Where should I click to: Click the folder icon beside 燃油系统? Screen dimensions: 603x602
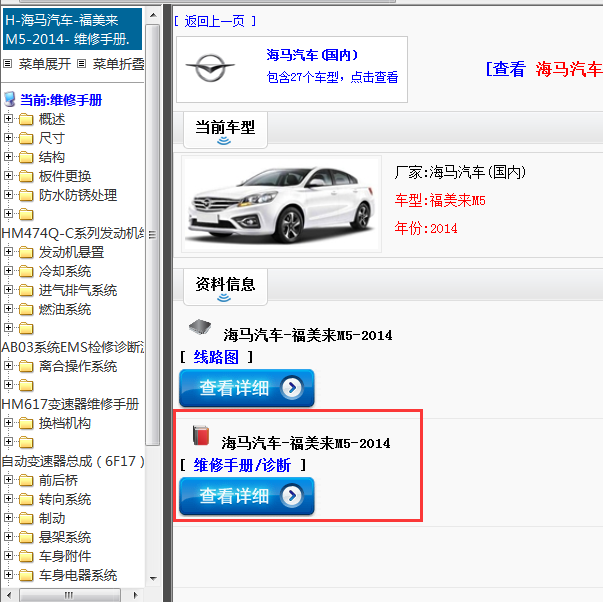(26, 309)
